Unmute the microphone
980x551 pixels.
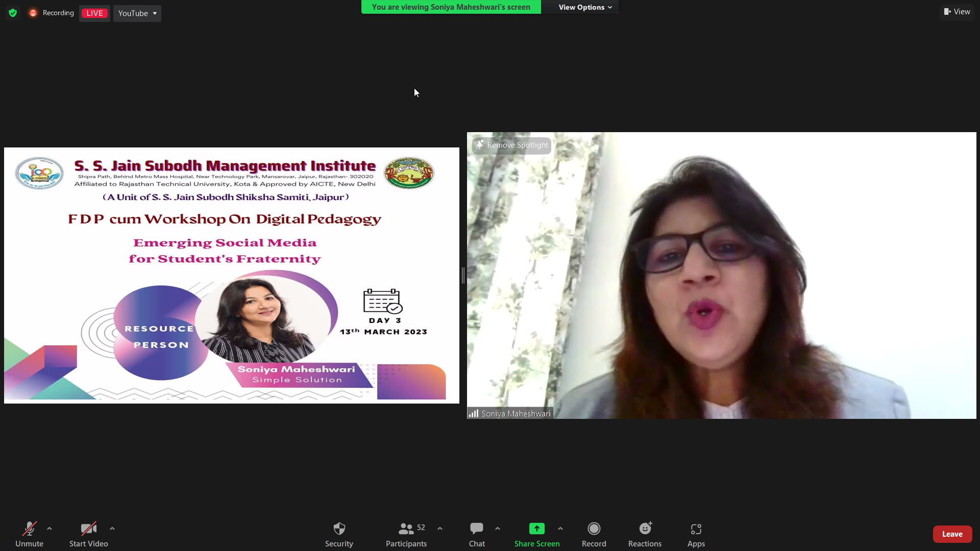[x=29, y=529]
